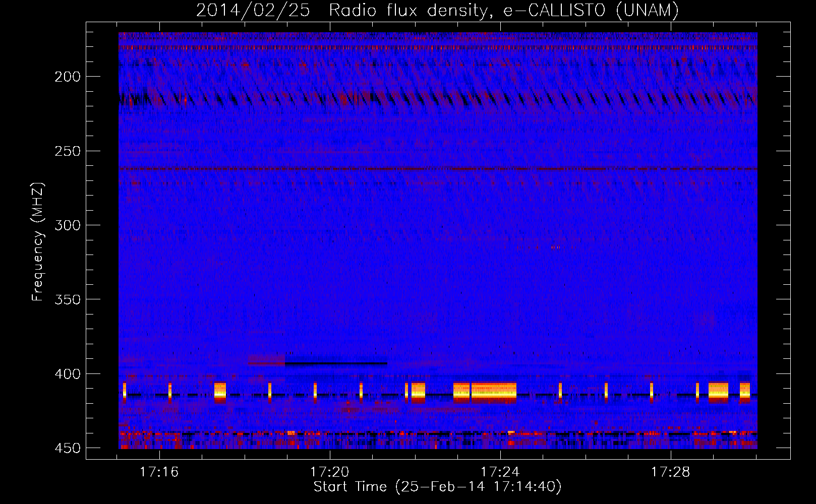Screen dimensions: 816x504
Task: Click the 'Frequency (MHZ)' axis label
Action: (x=38, y=242)
